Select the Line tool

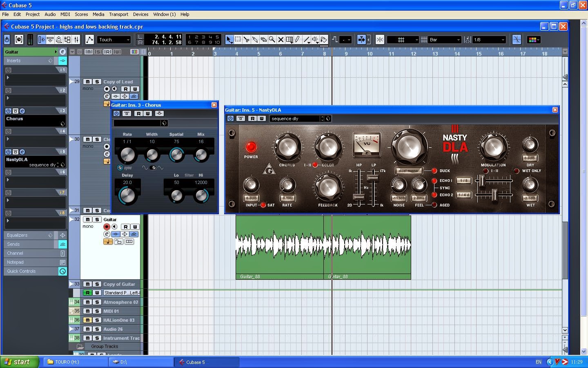click(307, 40)
